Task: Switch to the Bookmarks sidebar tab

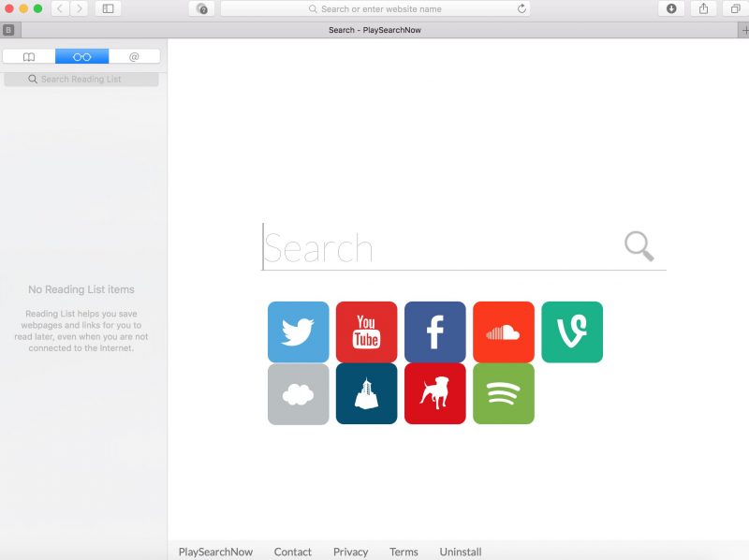Action: [x=29, y=57]
